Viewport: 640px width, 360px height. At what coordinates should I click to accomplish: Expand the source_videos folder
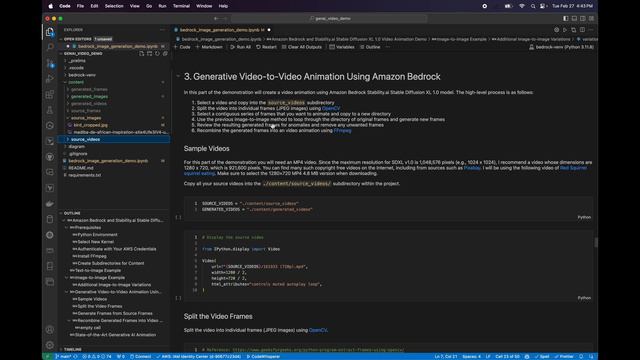[85, 139]
